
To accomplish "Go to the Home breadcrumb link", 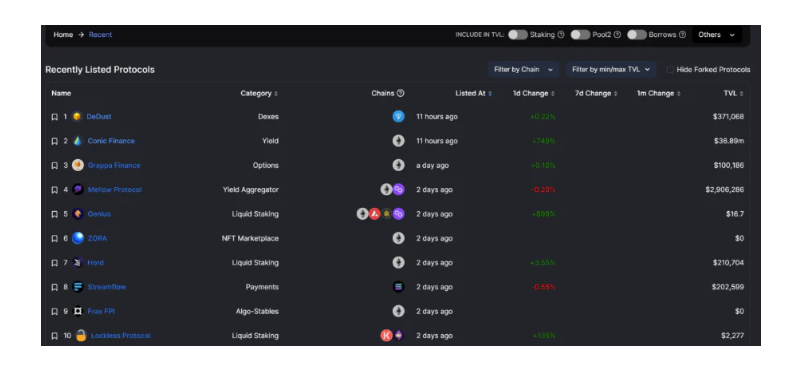I will tap(63, 35).
